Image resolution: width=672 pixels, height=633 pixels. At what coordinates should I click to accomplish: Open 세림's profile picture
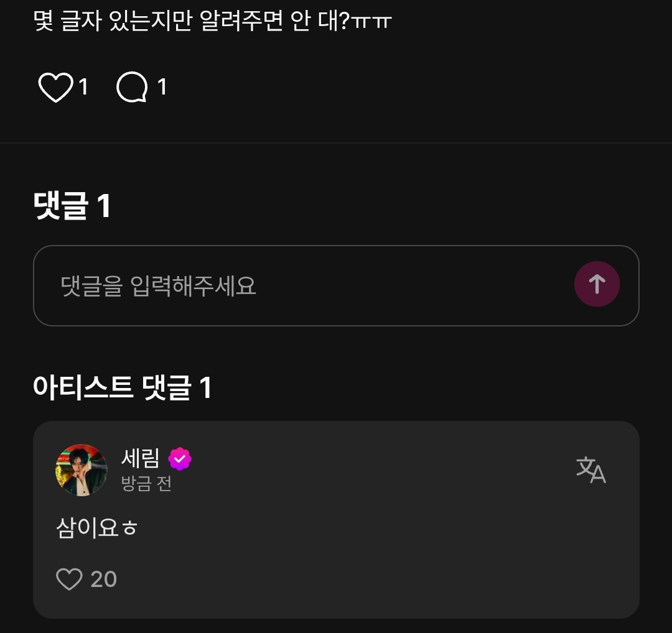point(82,470)
